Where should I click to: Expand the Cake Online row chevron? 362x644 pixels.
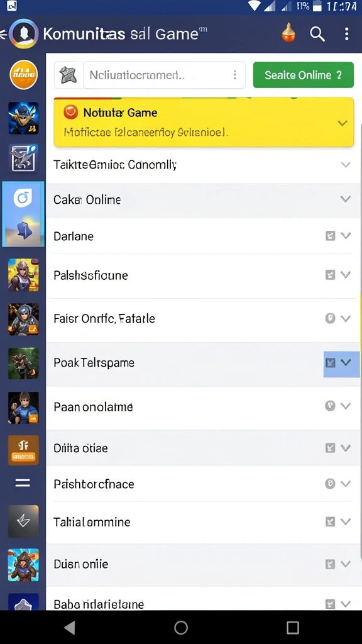346,199
